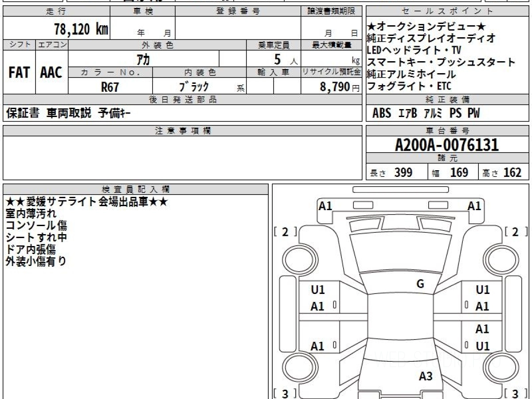Select the length value 399
The image size is (532, 399).
[403, 172]
